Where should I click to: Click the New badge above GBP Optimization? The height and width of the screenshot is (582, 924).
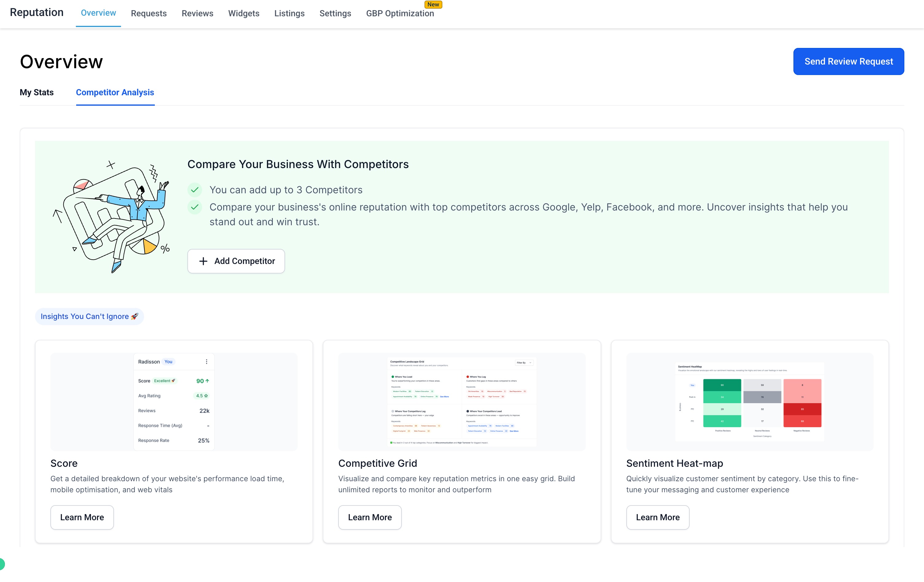[433, 5]
